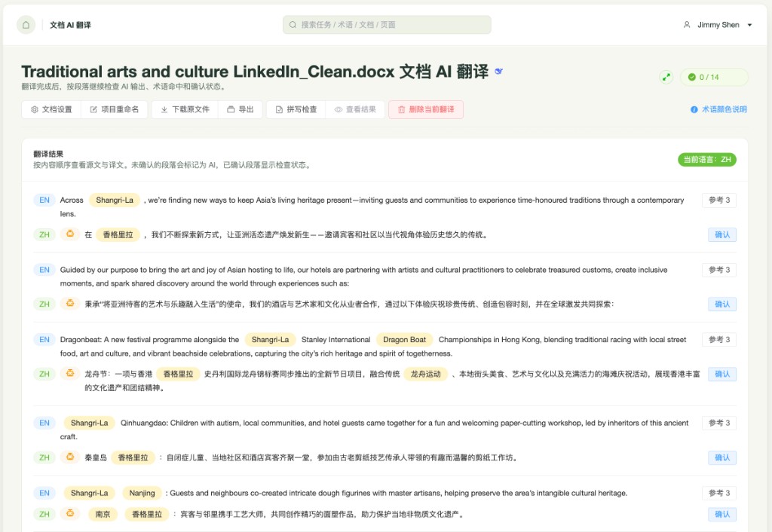Screen dimensions: 772x532
Task: Open 文档设置 document settings
Action: click(51, 109)
